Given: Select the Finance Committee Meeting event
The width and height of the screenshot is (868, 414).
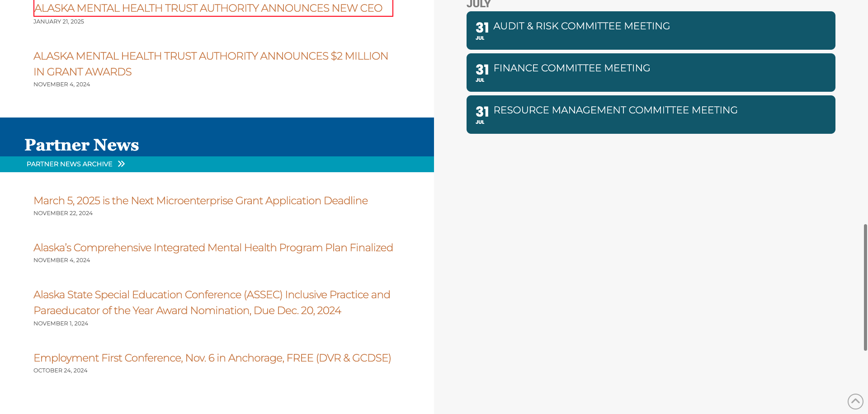Looking at the screenshot, I should pos(571,68).
